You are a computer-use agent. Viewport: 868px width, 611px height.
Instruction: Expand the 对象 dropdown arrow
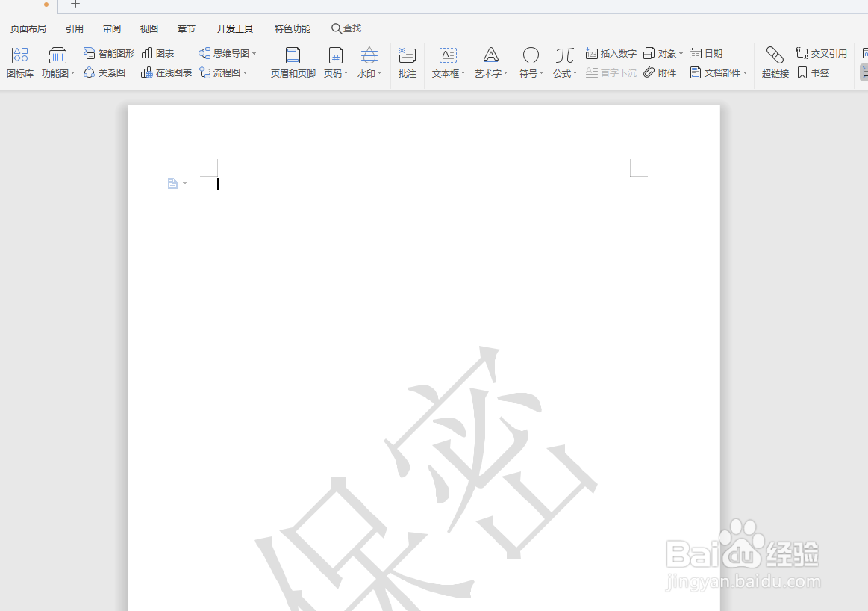(x=681, y=53)
